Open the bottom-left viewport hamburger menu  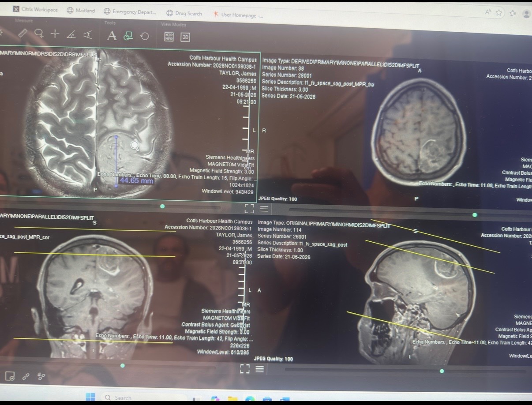260,368
